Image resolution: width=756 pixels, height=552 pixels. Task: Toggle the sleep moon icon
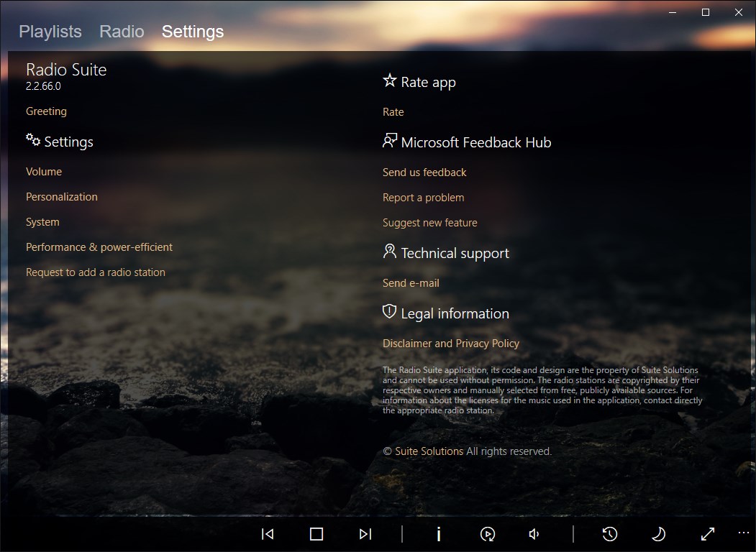[659, 534]
